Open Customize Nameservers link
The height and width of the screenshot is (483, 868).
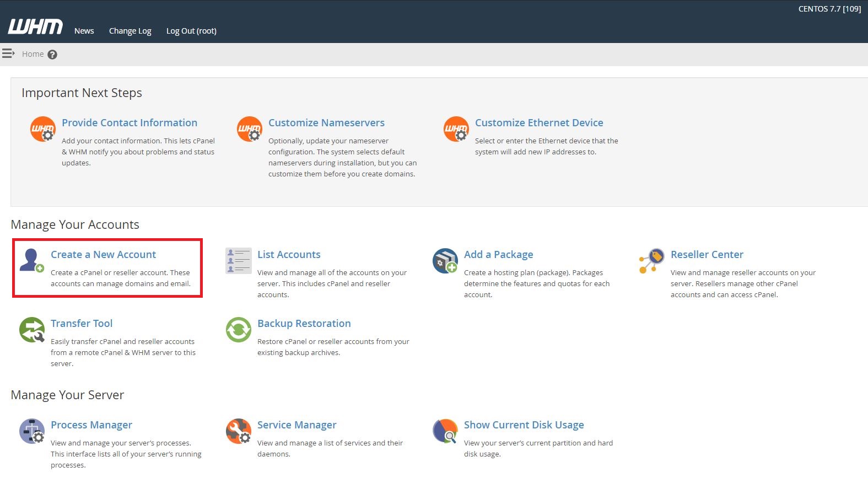click(326, 123)
